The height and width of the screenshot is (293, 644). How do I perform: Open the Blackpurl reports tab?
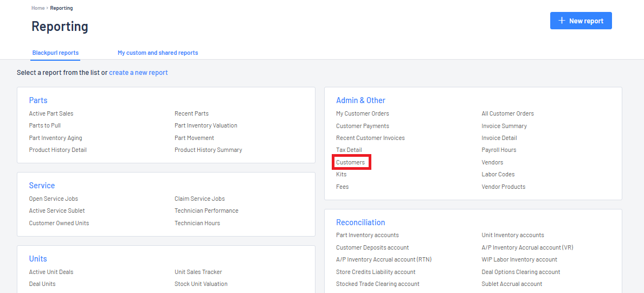point(55,53)
